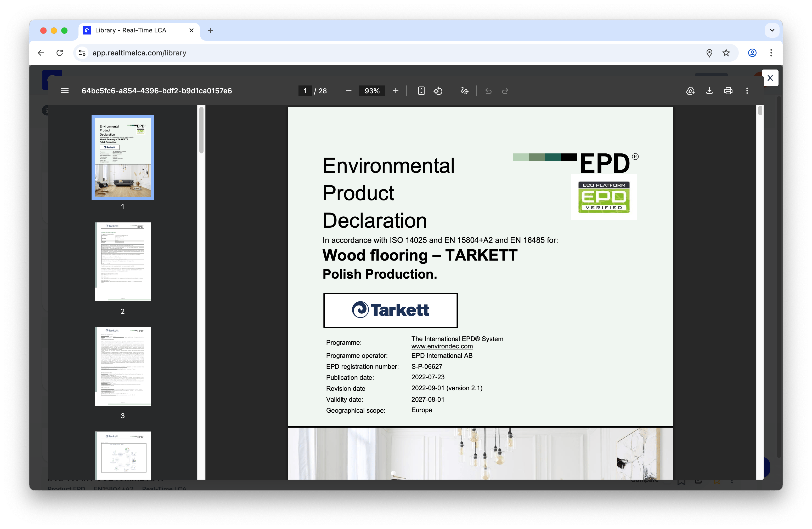
Task: Zoom in with the plus button
Action: [x=396, y=91]
